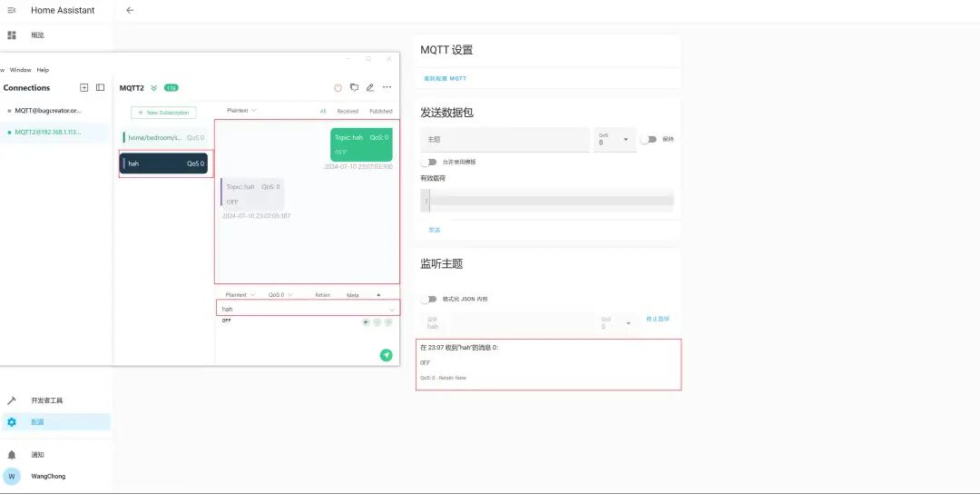Show only Published messages tab
Image resolution: width=980 pixels, height=494 pixels.
coord(380,112)
